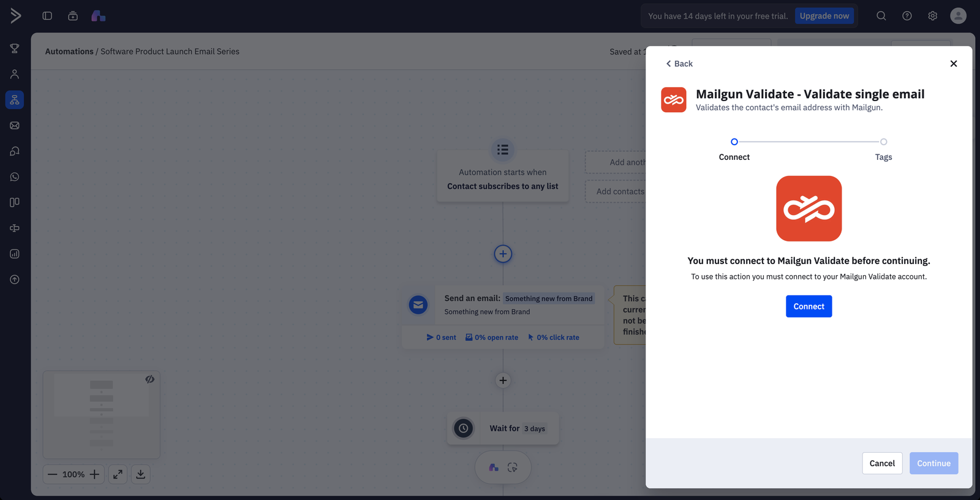This screenshot has height=500, width=980.
Task: Click the send email envelope icon
Action: click(x=418, y=305)
